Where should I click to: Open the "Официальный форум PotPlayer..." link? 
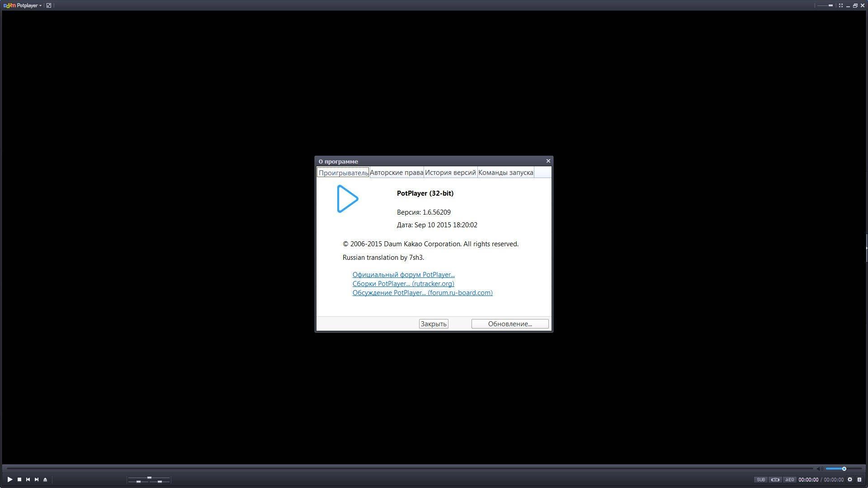pos(404,275)
